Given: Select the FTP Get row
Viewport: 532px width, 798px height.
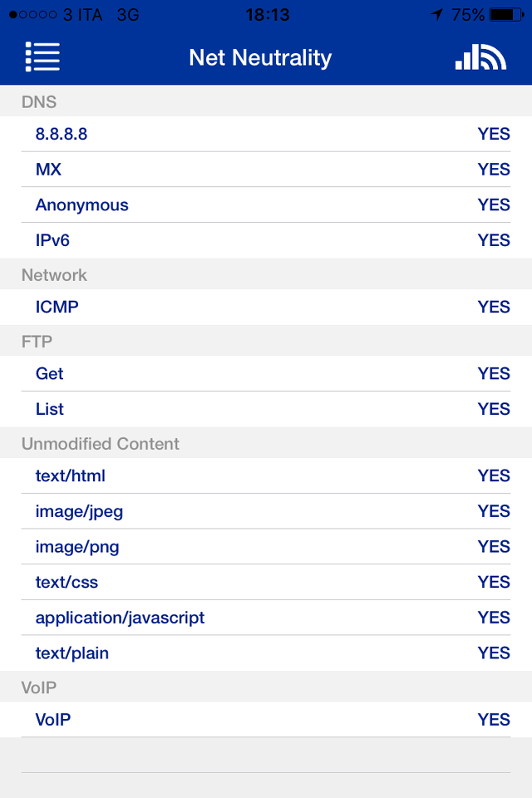Looking at the screenshot, I should tap(266, 374).
